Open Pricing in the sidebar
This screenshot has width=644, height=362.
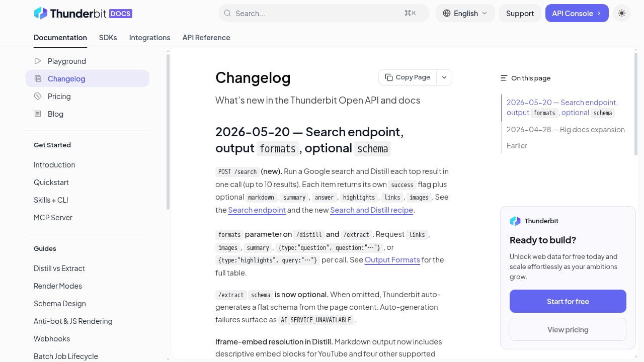click(88, 96)
